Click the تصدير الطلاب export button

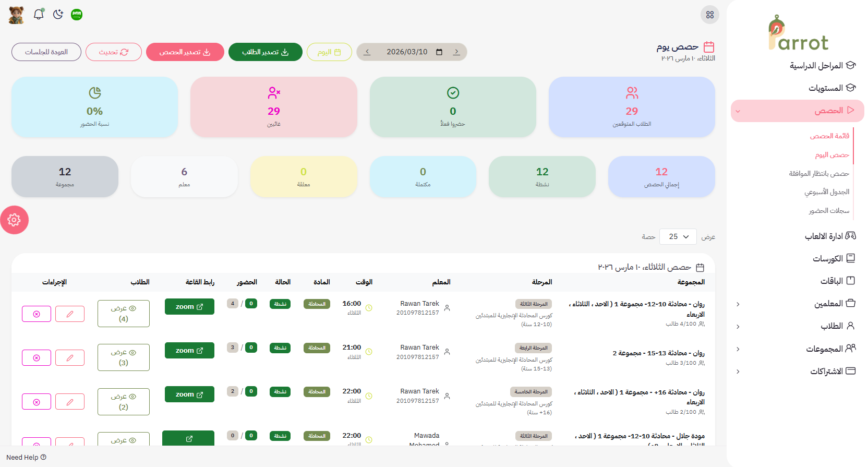[x=265, y=52]
